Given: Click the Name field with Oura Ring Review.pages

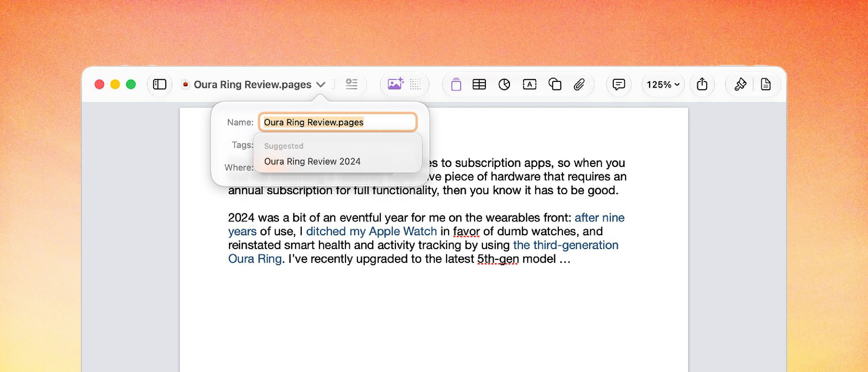Looking at the screenshot, I should coord(338,122).
